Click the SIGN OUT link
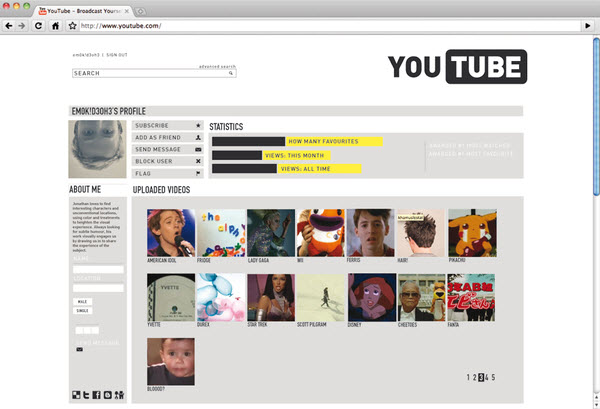 pyautogui.click(x=117, y=55)
